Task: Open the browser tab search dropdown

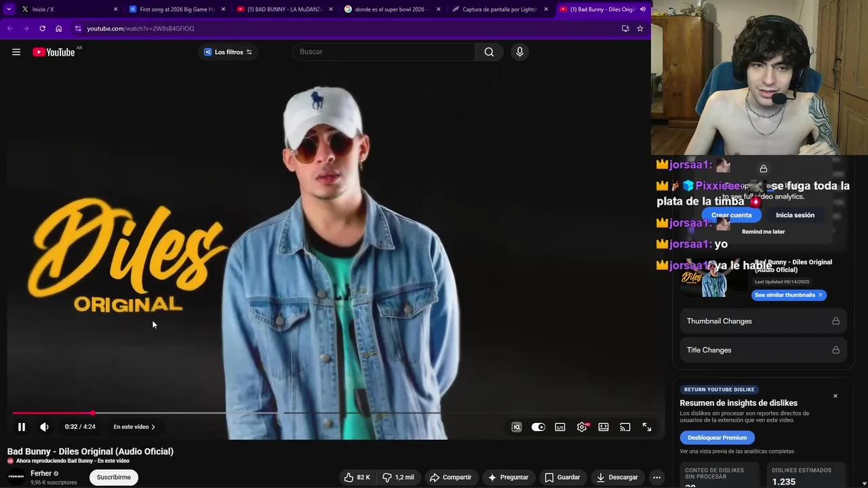Action: point(9,9)
